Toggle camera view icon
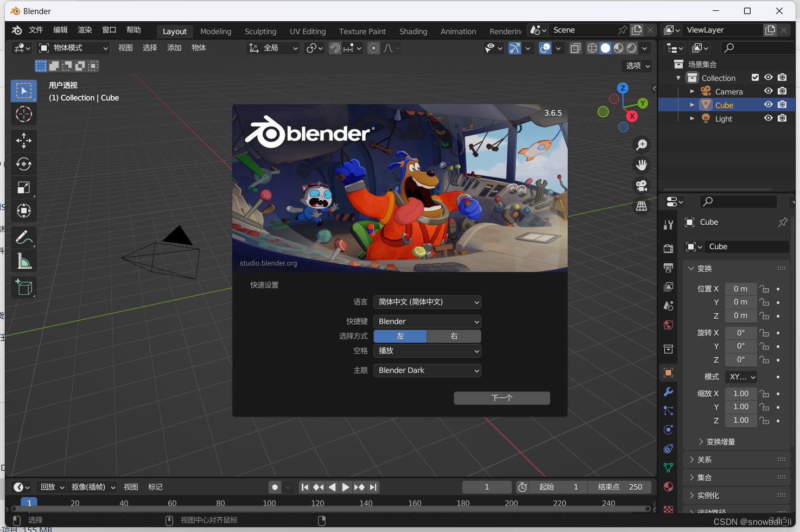The image size is (800, 532). pos(642,186)
